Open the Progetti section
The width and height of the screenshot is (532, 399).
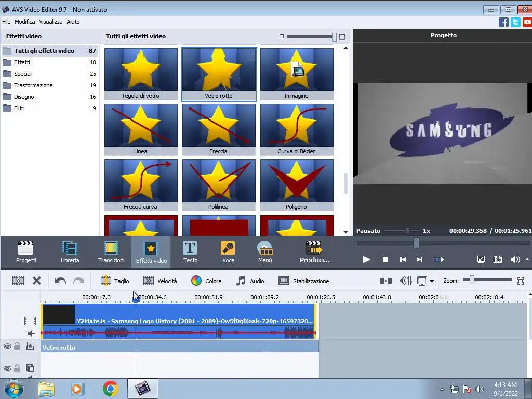(x=26, y=252)
